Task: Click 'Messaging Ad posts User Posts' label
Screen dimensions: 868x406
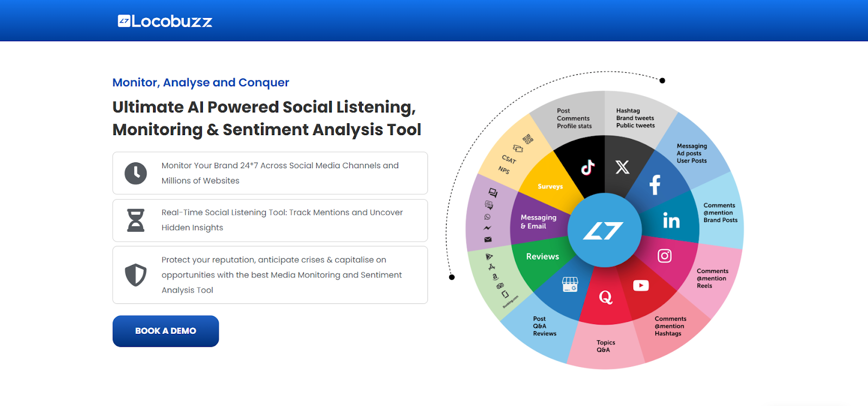Action: [692, 153]
